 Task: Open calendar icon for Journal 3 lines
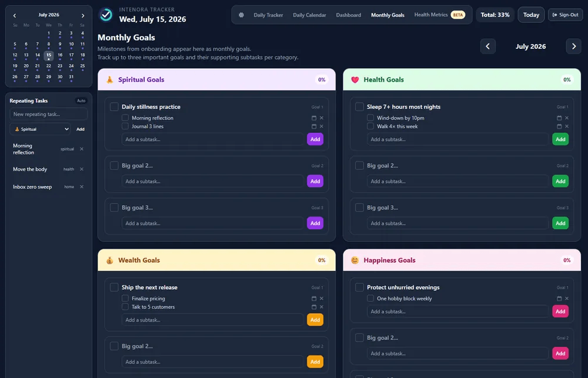[x=314, y=126]
